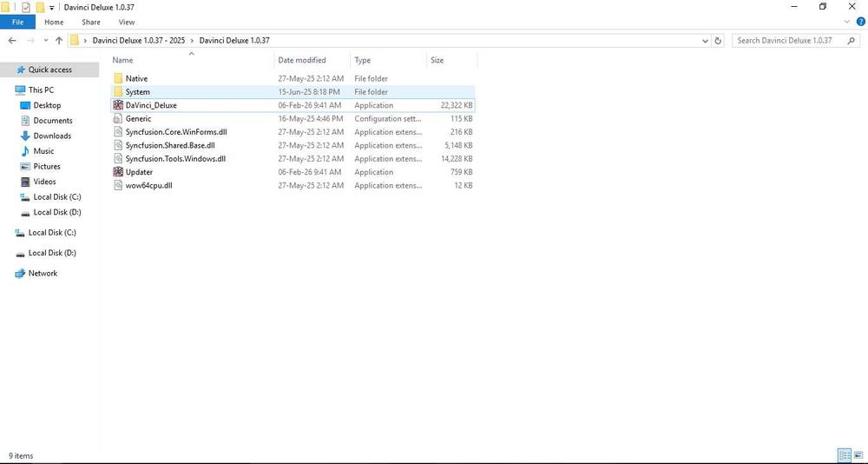Sort by the Size column header
The height and width of the screenshot is (464, 868).
click(451, 60)
